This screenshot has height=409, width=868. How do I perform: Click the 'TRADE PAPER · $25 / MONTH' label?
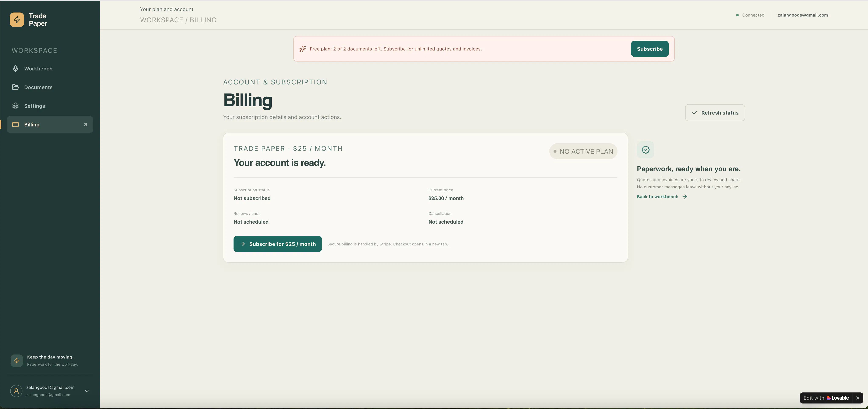288,149
